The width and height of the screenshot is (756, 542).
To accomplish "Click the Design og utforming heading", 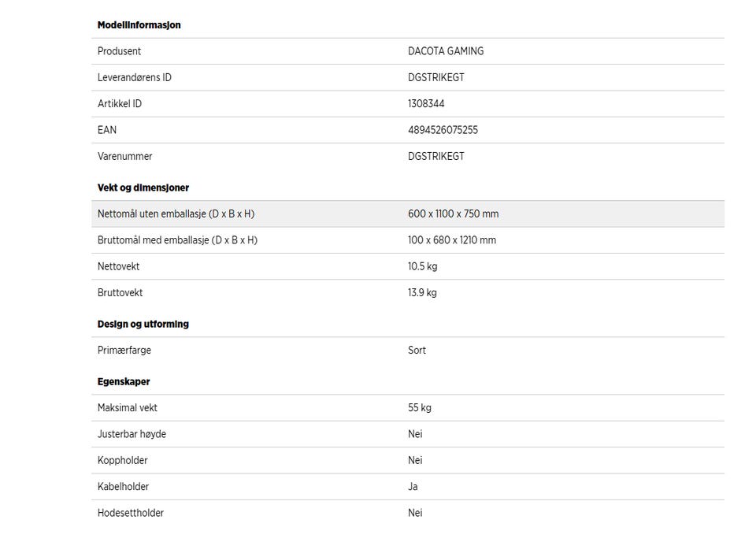I will pos(143,324).
